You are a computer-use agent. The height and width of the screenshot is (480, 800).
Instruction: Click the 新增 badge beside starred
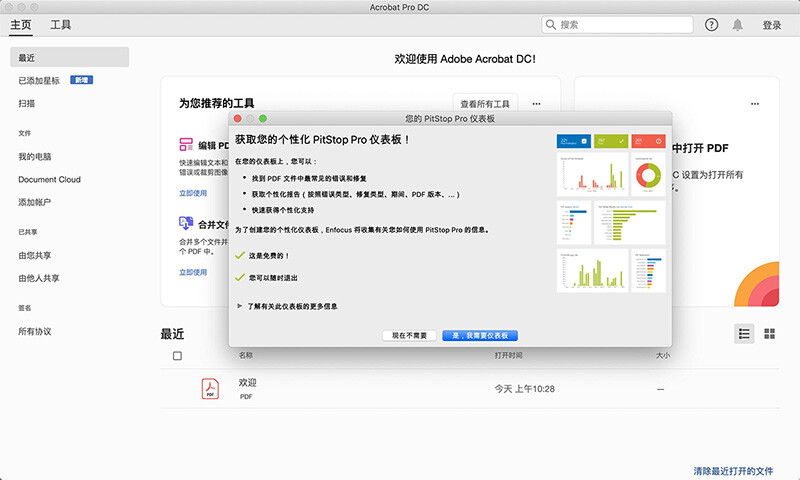(82, 80)
